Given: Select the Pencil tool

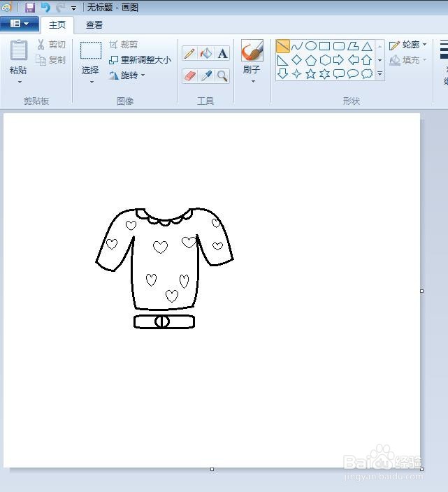Looking at the screenshot, I should click(189, 53).
